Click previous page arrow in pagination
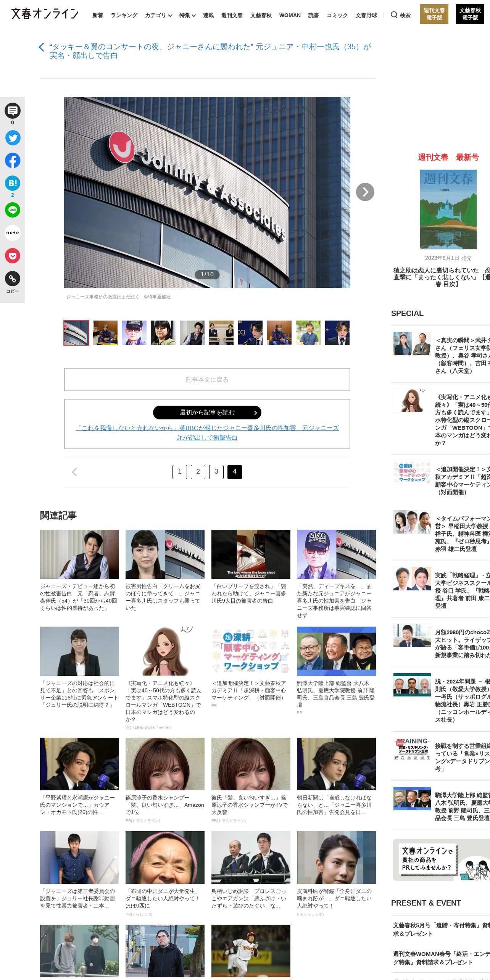490x980 pixels. (x=74, y=472)
